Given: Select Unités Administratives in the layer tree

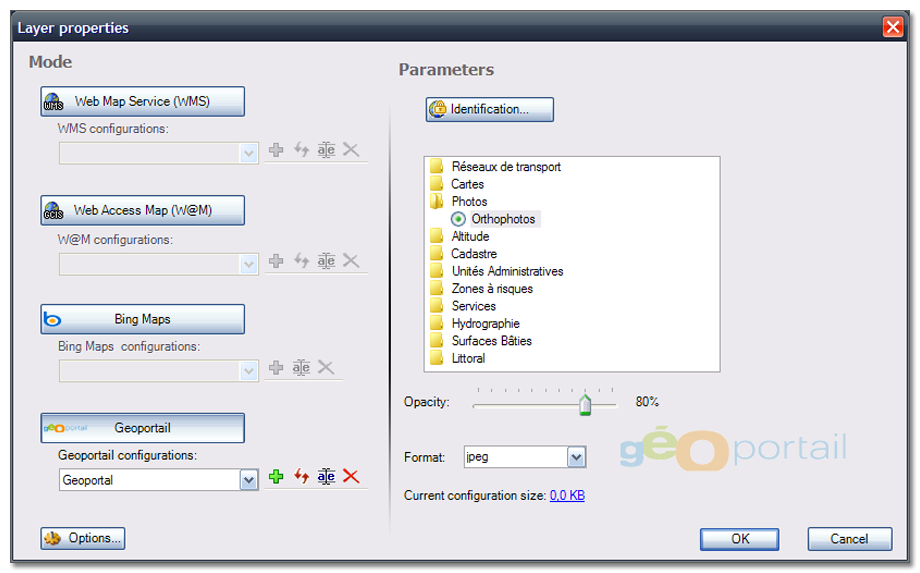Looking at the screenshot, I should point(507,271).
